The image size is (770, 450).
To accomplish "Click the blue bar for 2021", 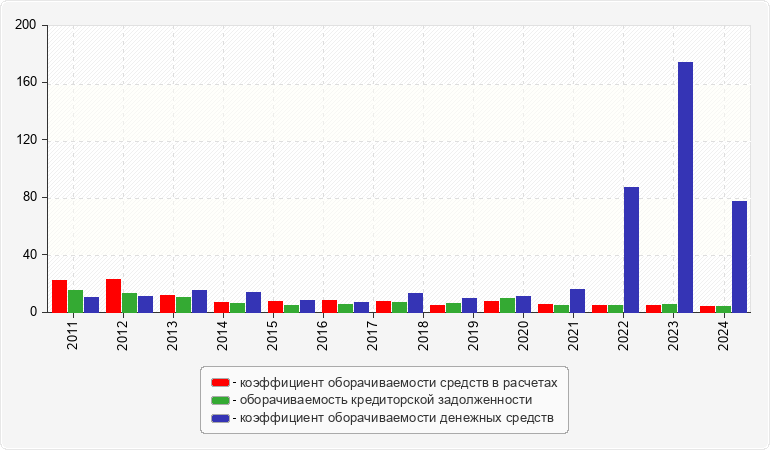I will [x=577, y=301].
